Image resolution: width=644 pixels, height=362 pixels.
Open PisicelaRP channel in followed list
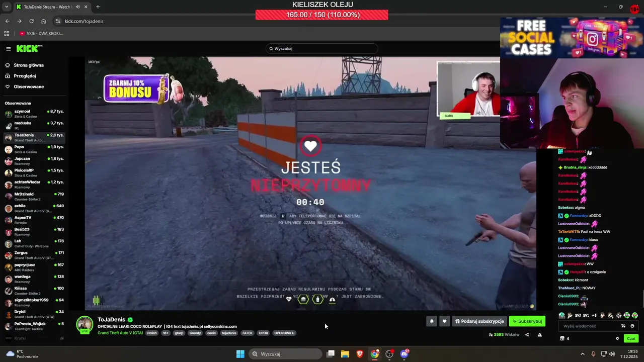click(34, 172)
